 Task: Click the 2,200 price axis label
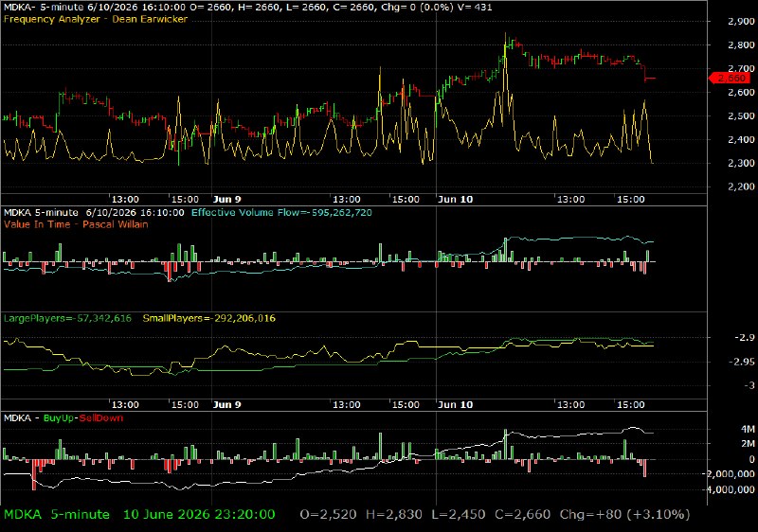[741, 186]
